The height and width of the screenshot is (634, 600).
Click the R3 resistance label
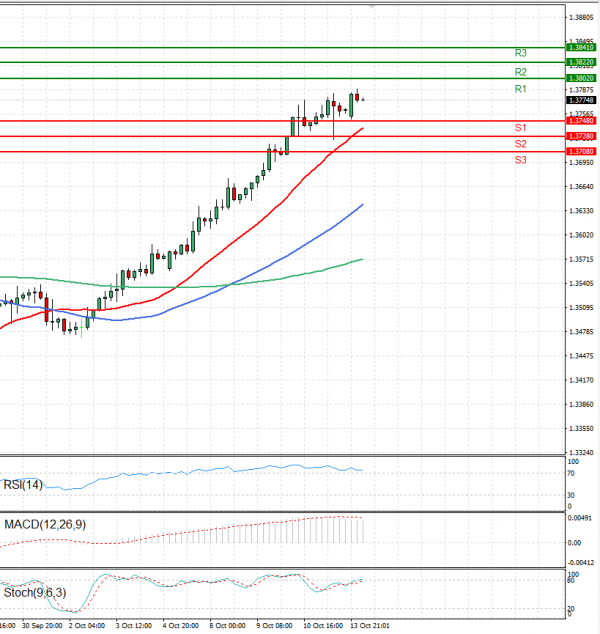pos(520,53)
